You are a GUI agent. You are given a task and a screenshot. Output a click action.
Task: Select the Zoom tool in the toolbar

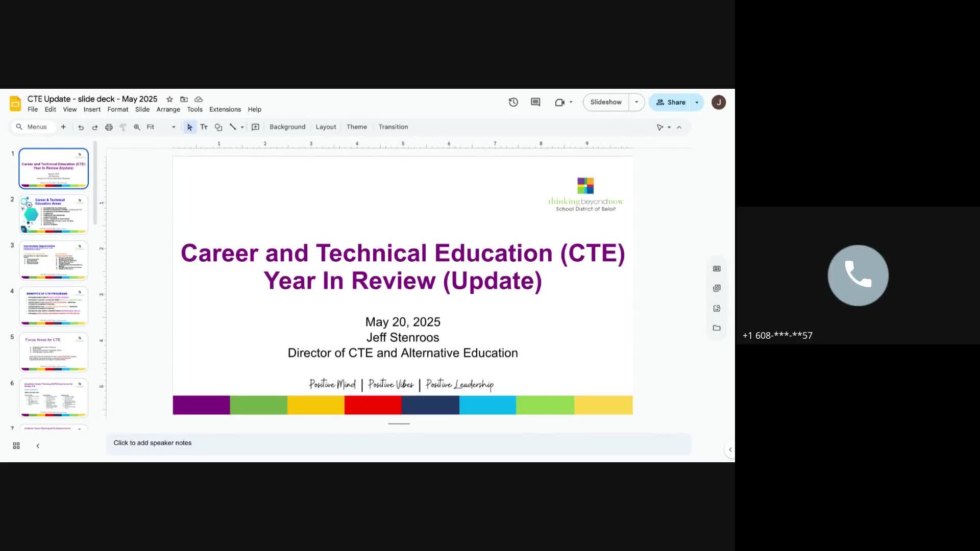(x=137, y=127)
